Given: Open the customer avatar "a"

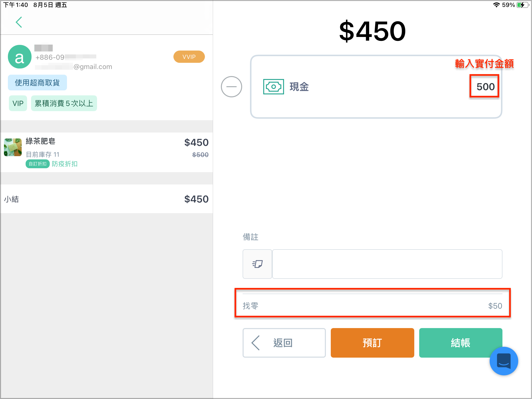Looking at the screenshot, I should (20, 57).
